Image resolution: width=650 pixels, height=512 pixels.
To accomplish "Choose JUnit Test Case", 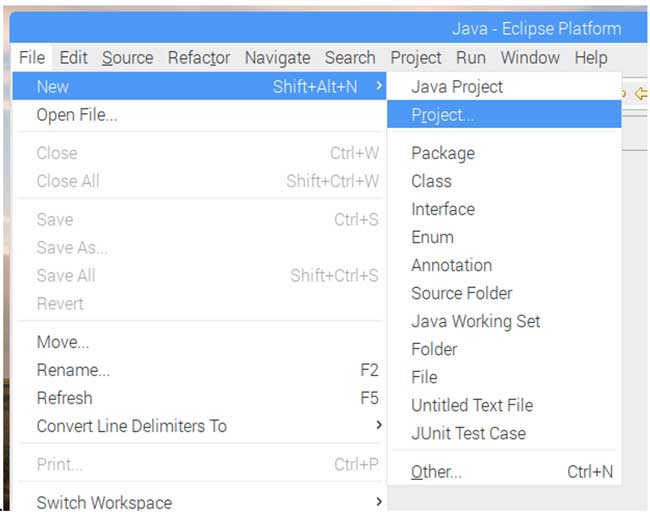I will point(468,433).
